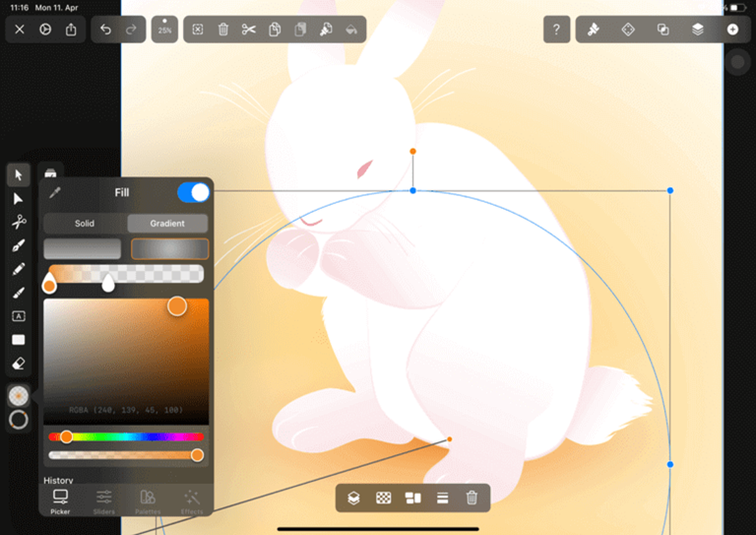This screenshot has height=535, width=756.
Task: Tap the plus add icon top right
Action: [732, 30]
